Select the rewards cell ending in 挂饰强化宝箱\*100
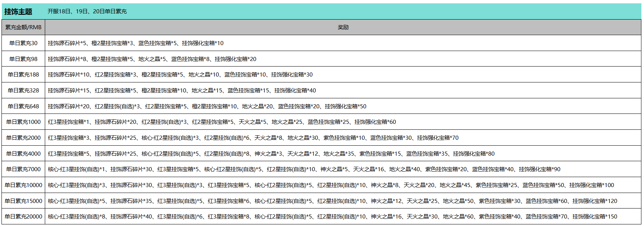The width and height of the screenshot is (644, 227). point(331,185)
